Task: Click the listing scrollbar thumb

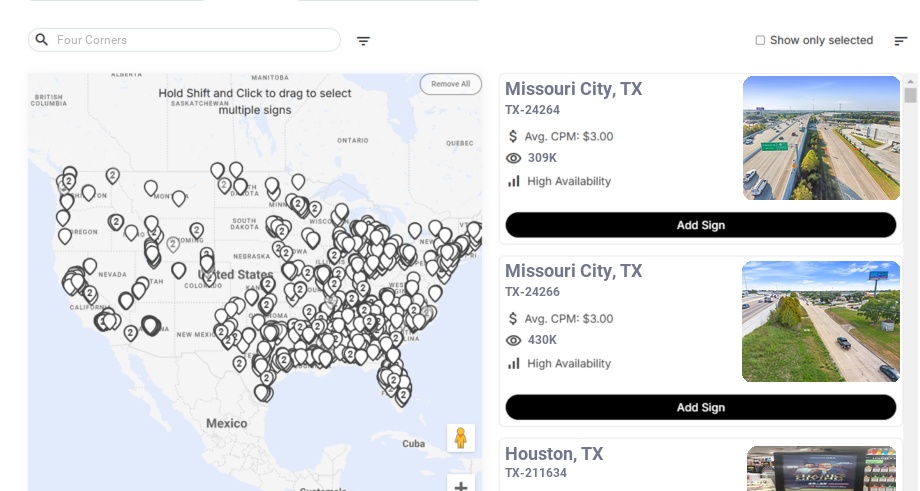Action: point(910,95)
